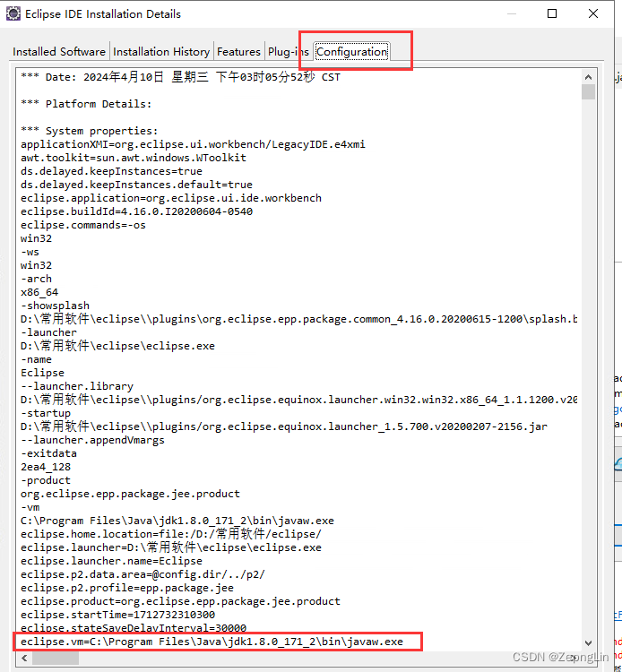Screen dimensions: 622x672
Task: Click the 2ea4_128 exitdata value
Action: (46, 467)
